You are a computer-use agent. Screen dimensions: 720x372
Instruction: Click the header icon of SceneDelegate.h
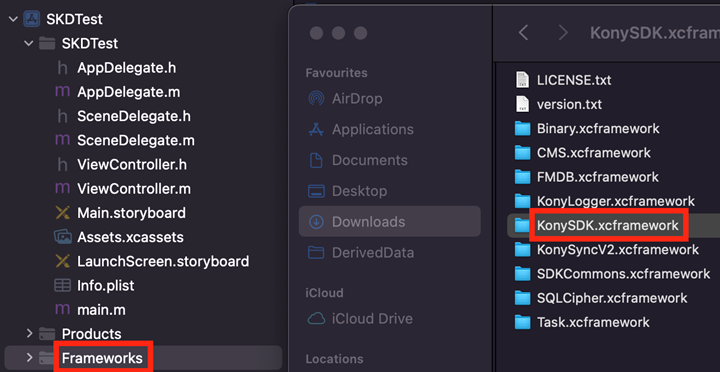tap(62, 116)
